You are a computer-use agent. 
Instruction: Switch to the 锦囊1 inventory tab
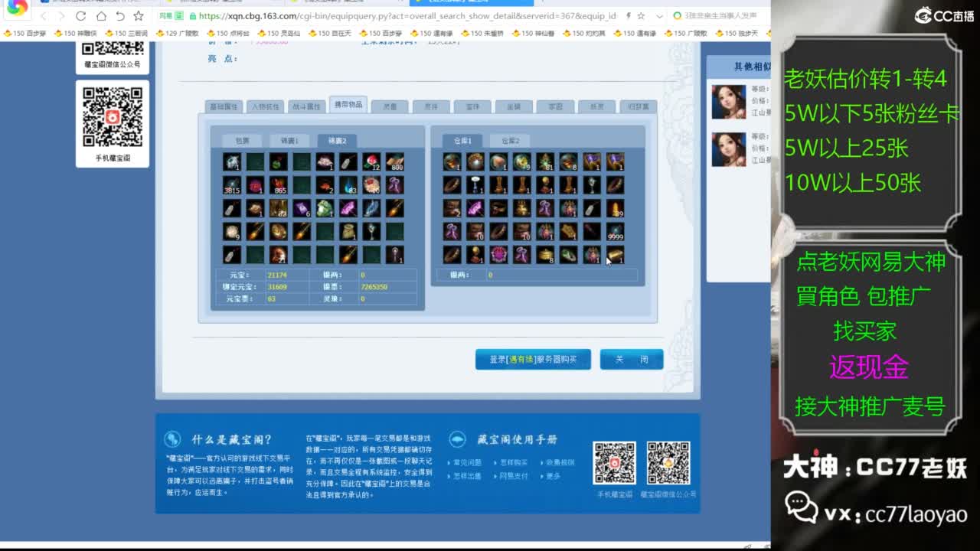pos(289,141)
